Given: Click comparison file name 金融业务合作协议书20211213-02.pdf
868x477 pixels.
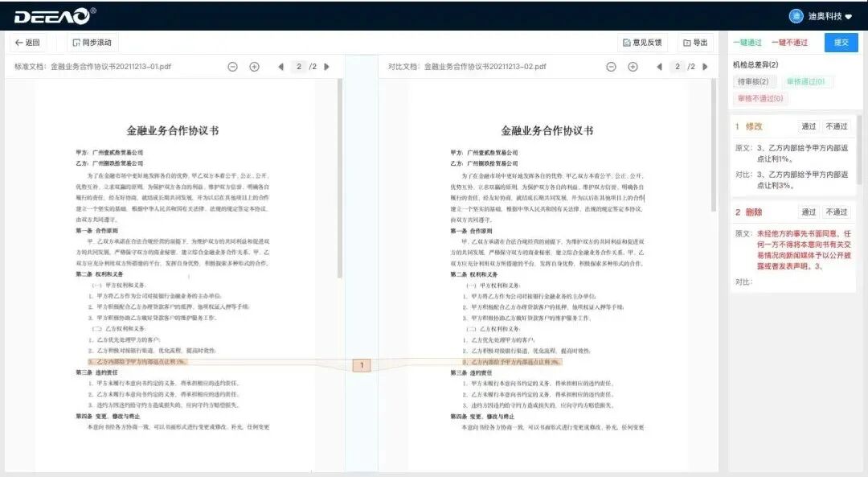Looking at the screenshot, I should 485,67.
